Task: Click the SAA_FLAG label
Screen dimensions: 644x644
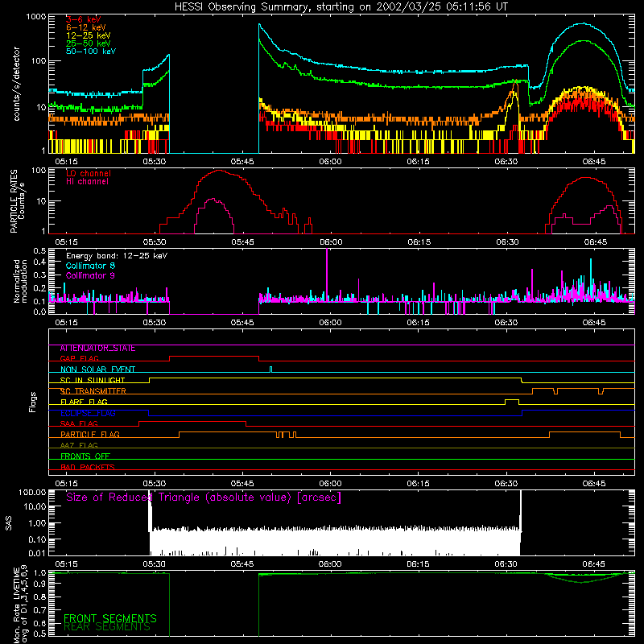Action: pos(79,424)
